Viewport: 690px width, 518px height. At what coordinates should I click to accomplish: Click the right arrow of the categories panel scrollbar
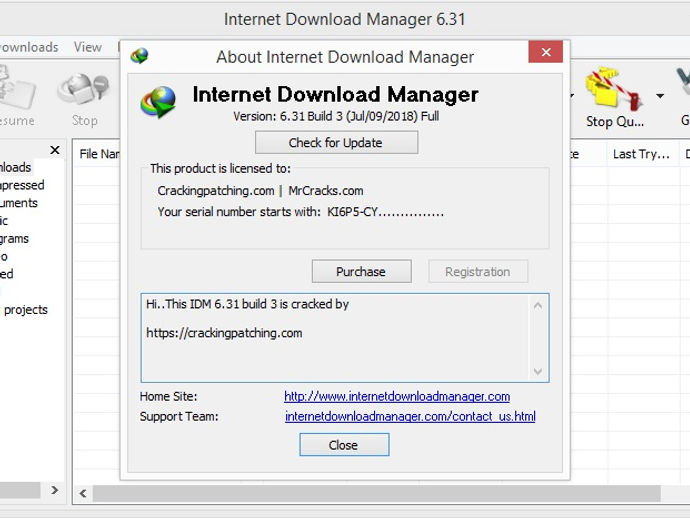click(55, 490)
